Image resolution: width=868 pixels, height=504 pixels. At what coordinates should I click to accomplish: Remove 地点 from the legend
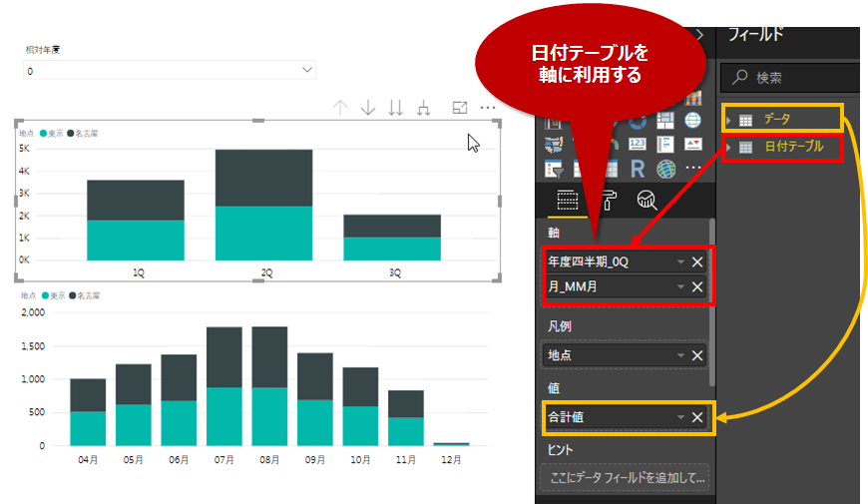tap(697, 355)
